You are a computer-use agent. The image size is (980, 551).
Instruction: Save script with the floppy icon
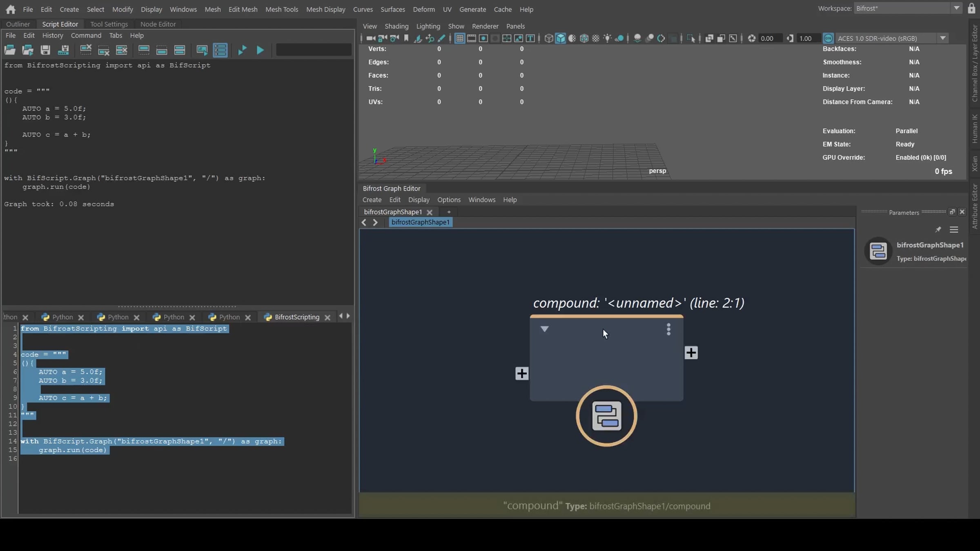coord(45,50)
